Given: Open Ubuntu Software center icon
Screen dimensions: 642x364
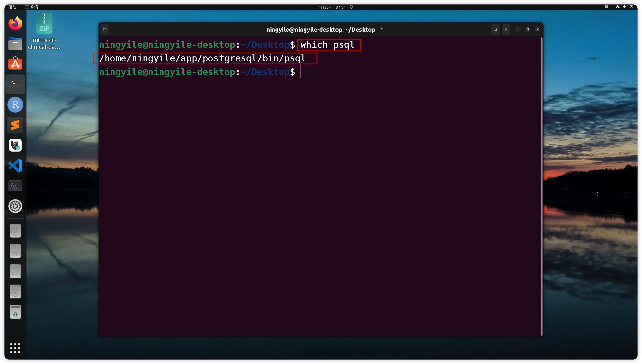Looking at the screenshot, I should (x=15, y=64).
